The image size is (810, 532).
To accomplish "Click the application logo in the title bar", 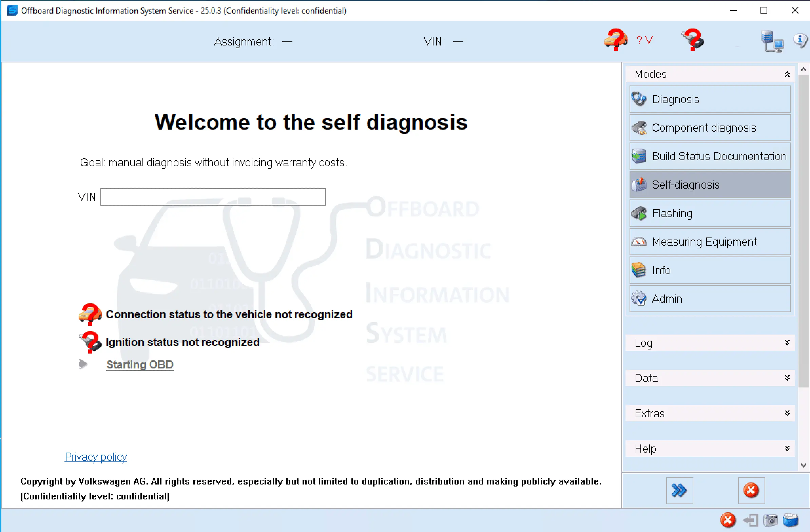I will (12, 10).
